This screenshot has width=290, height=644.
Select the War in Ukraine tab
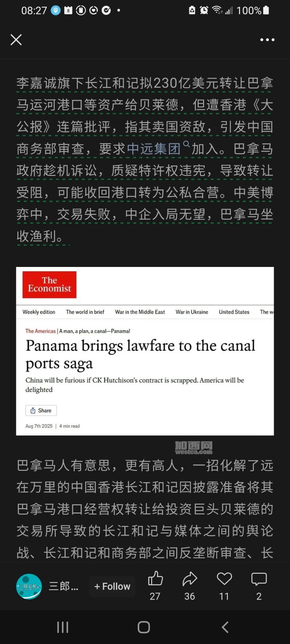click(192, 312)
